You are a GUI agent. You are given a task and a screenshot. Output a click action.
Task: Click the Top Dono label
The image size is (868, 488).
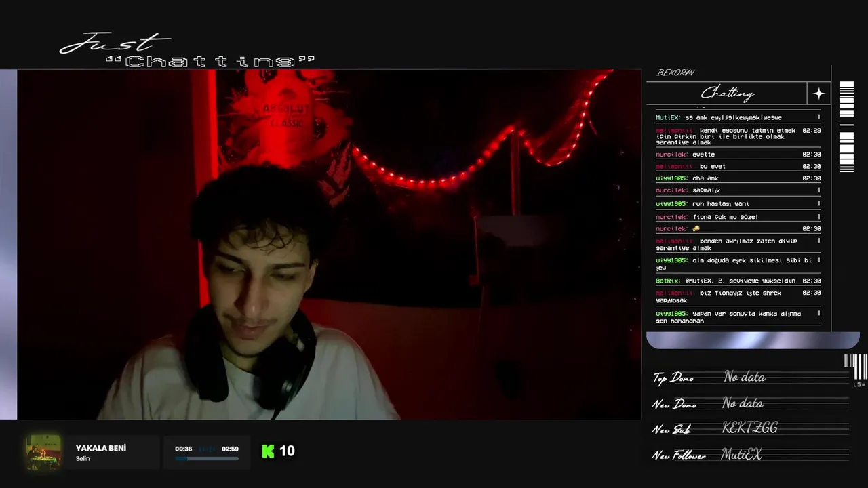(673, 378)
